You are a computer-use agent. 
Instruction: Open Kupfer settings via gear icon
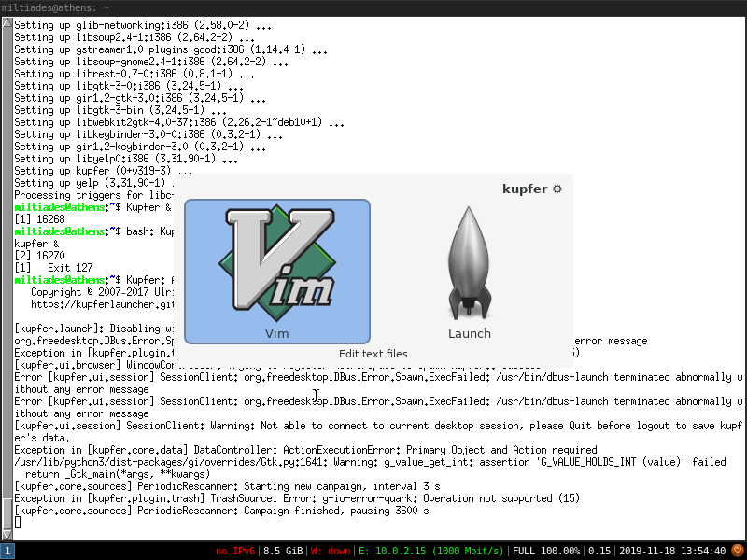pyautogui.click(x=557, y=189)
